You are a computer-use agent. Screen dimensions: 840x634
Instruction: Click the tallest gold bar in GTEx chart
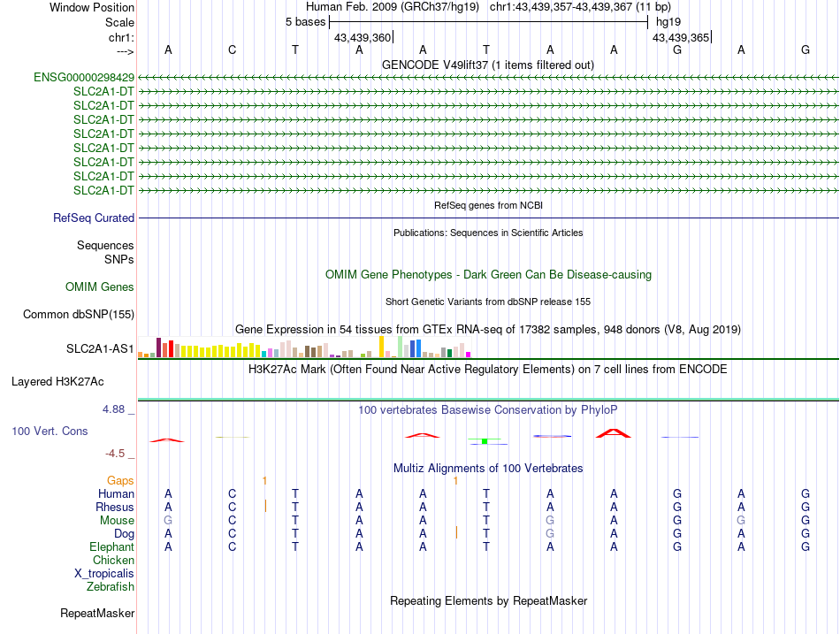coord(381,347)
